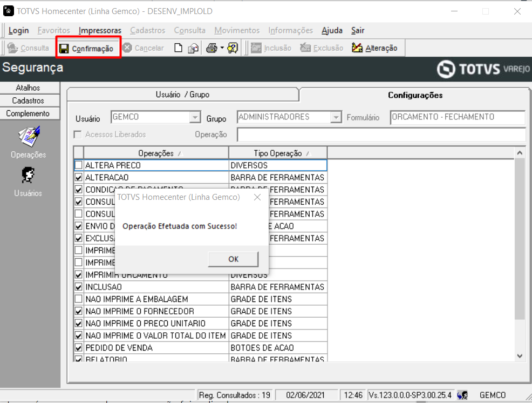Click the Operação text field

click(381, 135)
